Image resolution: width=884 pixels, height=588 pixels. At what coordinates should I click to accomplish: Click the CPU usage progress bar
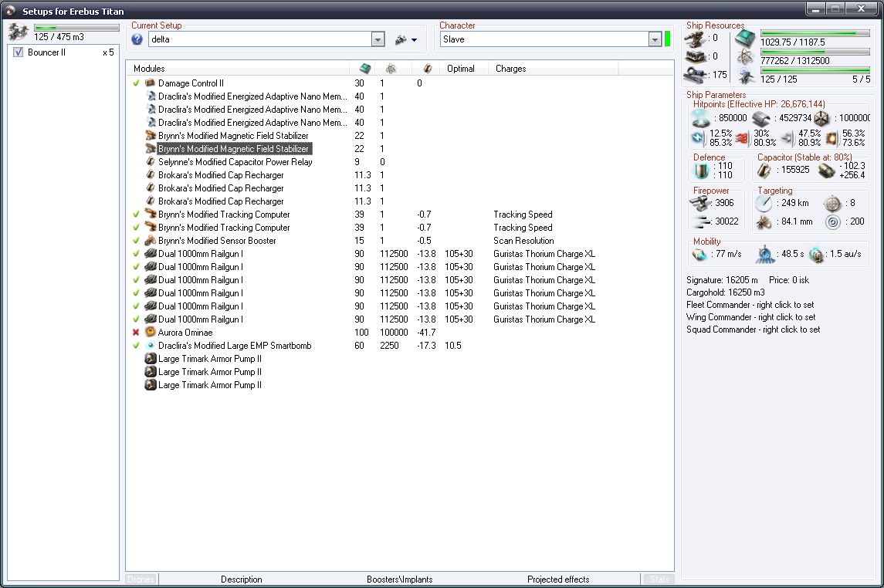[x=815, y=33]
